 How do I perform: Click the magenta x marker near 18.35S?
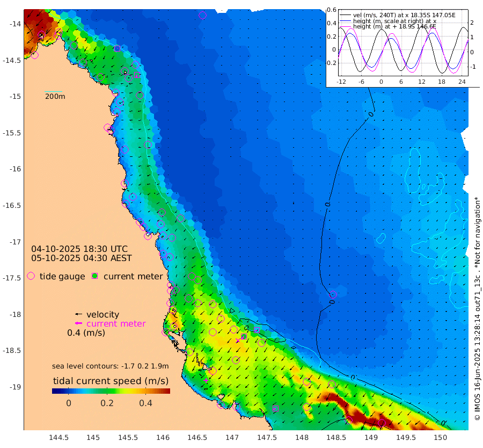tap(238, 341)
